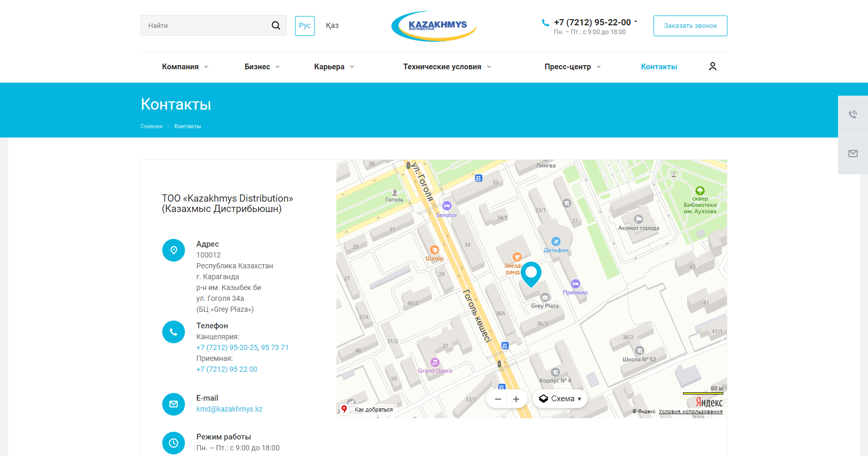The image size is (868, 456).
Task: Click the Контакты breadcrumb text
Action: tap(188, 126)
